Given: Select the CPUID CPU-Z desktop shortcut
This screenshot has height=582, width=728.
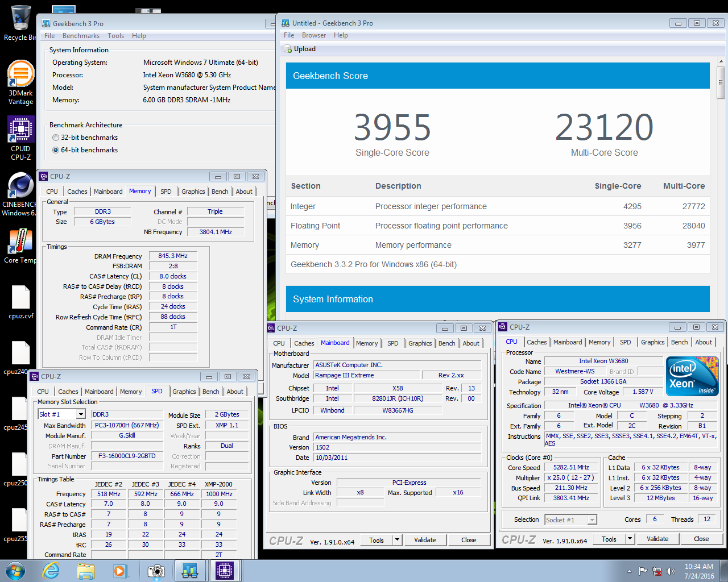Looking at the screenshot, I should pyautogui.click(x=20, y=138).
